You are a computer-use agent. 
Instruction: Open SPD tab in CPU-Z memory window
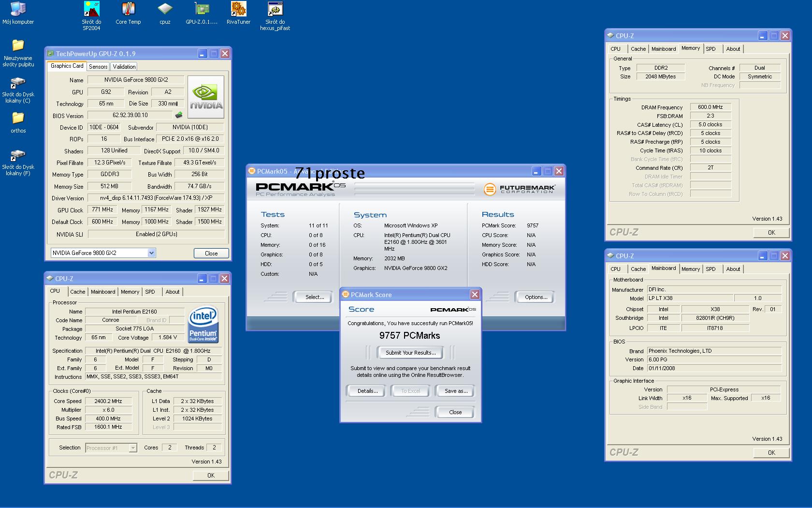(710, 49)
